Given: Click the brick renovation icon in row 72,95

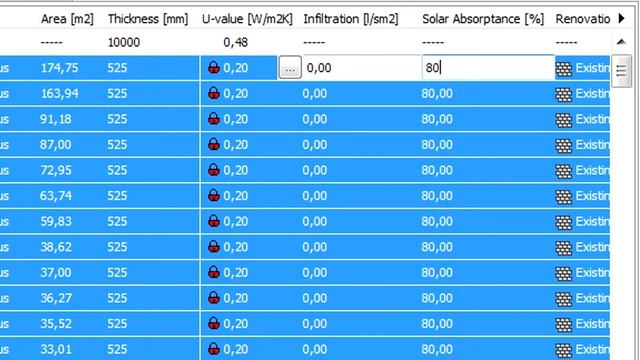Looking at the screenshot, I should 564,171.
